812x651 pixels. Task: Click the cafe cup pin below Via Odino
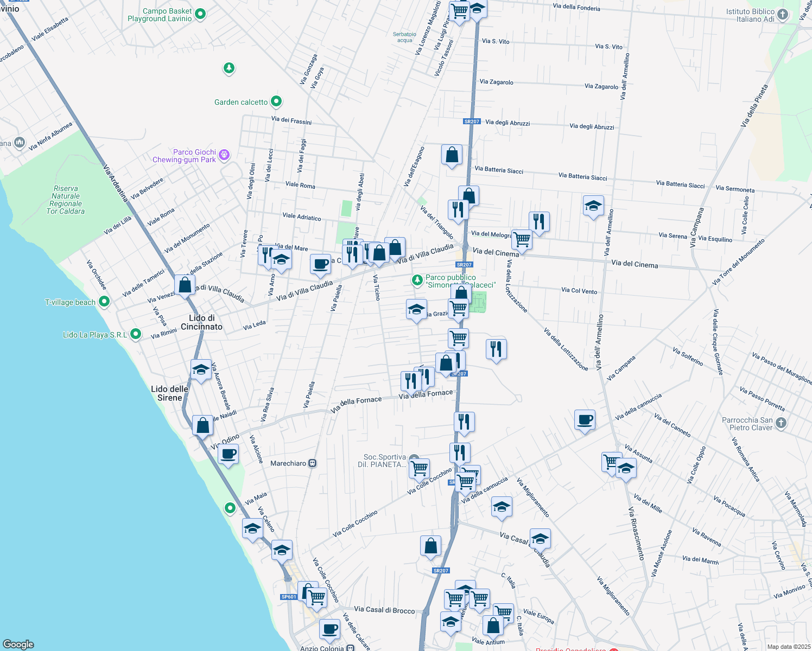[x=228, y=455]
